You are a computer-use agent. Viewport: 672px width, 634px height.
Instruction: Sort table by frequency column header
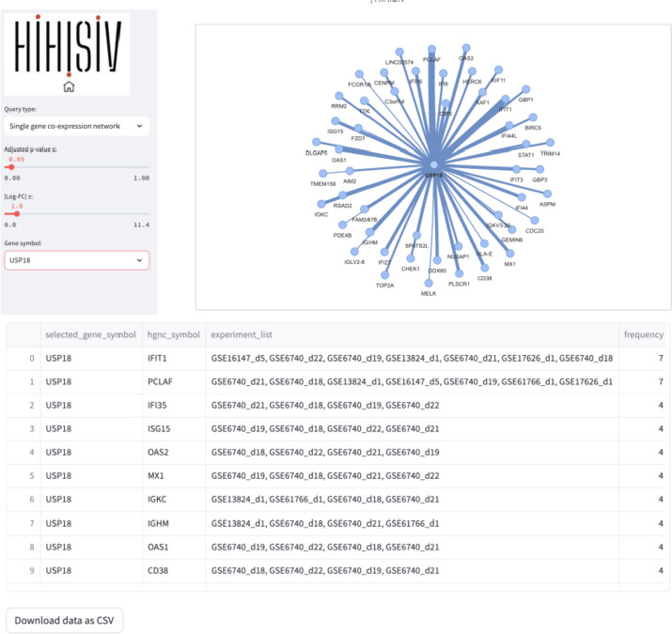[644, 334]
